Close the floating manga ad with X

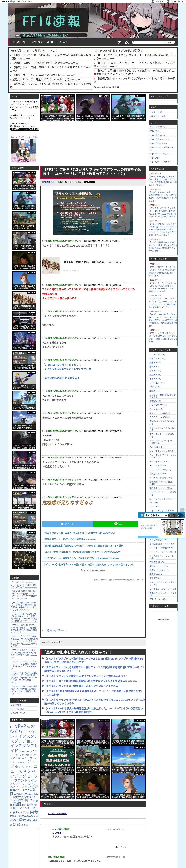tap(182, 510)
